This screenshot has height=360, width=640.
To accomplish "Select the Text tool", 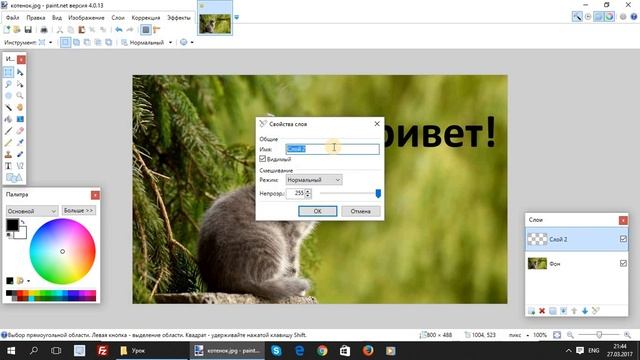I will (x=8, y=166).
